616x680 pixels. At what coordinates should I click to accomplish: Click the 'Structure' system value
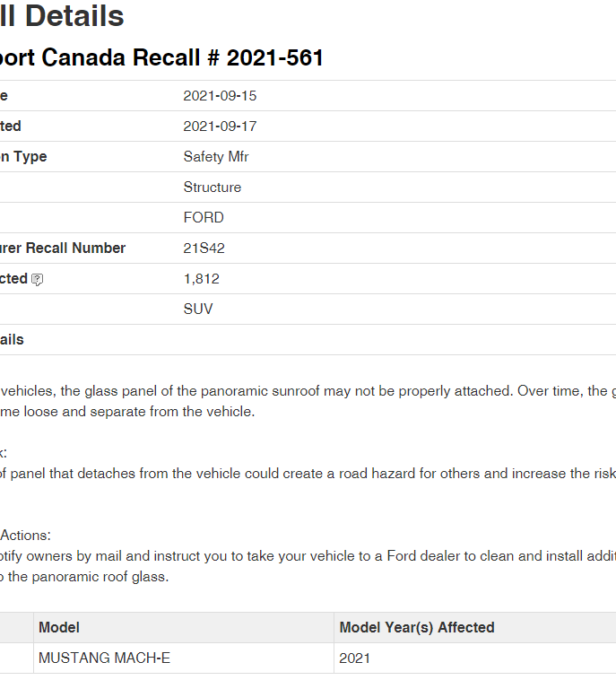[213, 187]
